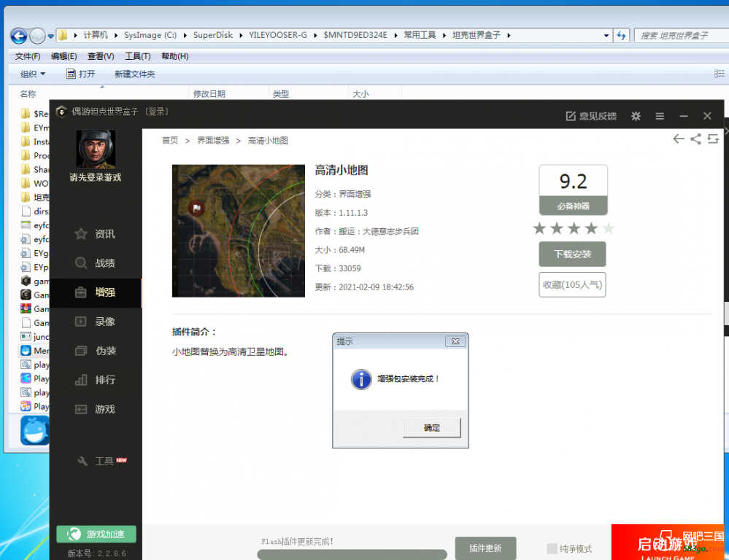Click the box logo icon in title bar
729x560 pixels.
point(61,112)
